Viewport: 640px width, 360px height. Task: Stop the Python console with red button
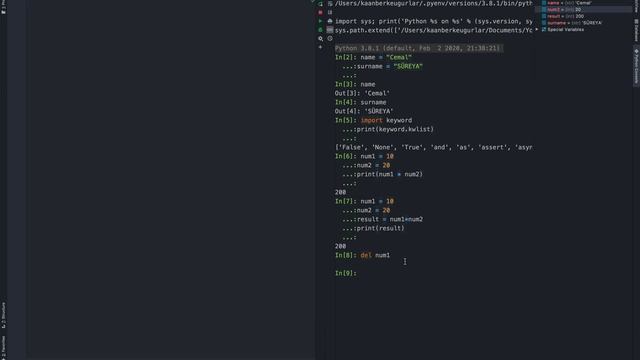pyautogui.click(x=320, y=12)
